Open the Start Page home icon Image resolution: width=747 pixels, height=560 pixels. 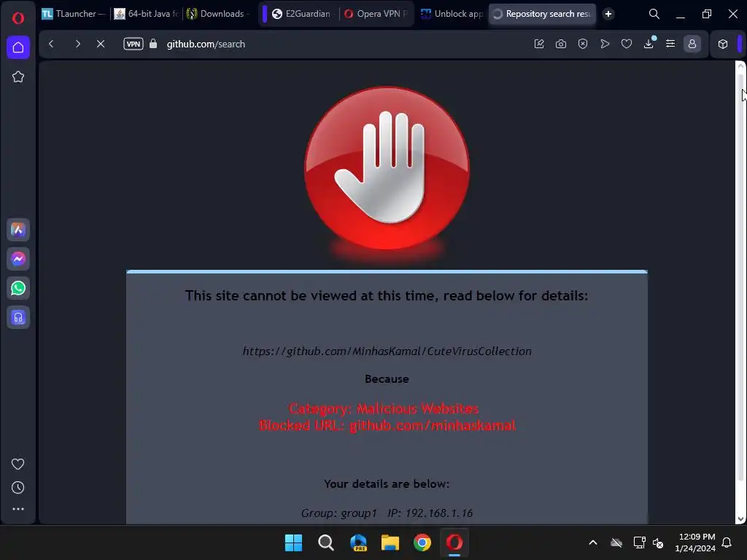click(18, 47)
